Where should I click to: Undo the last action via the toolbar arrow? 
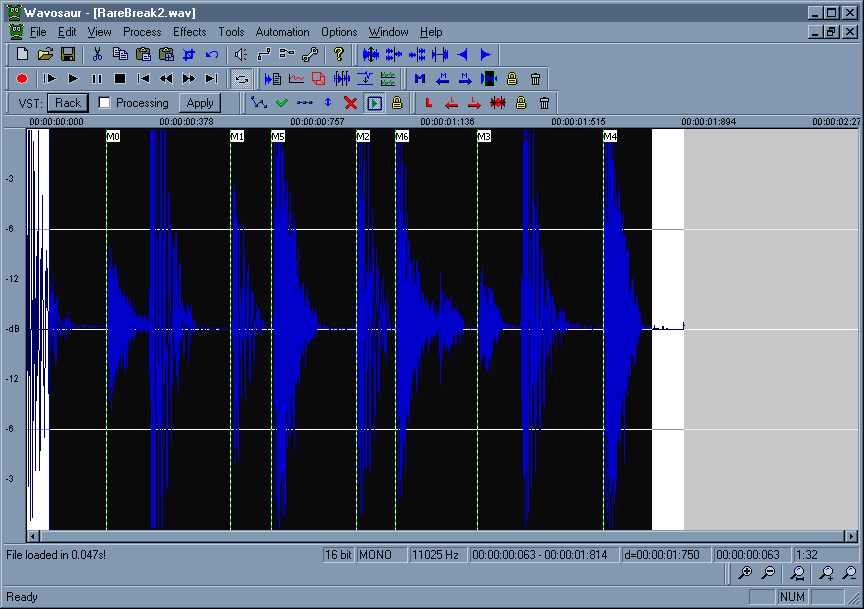pos(212,54)
